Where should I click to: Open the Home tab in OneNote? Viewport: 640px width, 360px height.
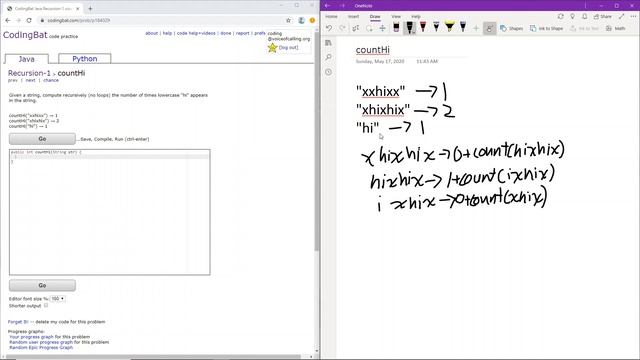pos(331,16)
